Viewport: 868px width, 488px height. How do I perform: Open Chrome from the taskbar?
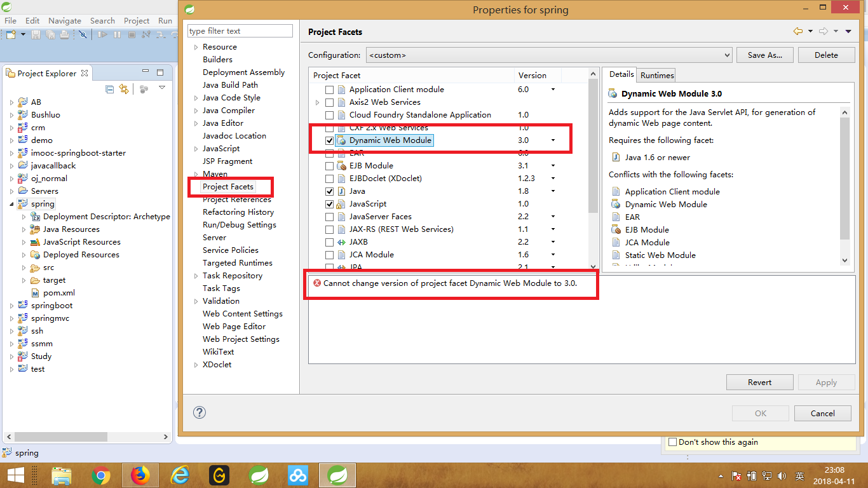(100, 475)
